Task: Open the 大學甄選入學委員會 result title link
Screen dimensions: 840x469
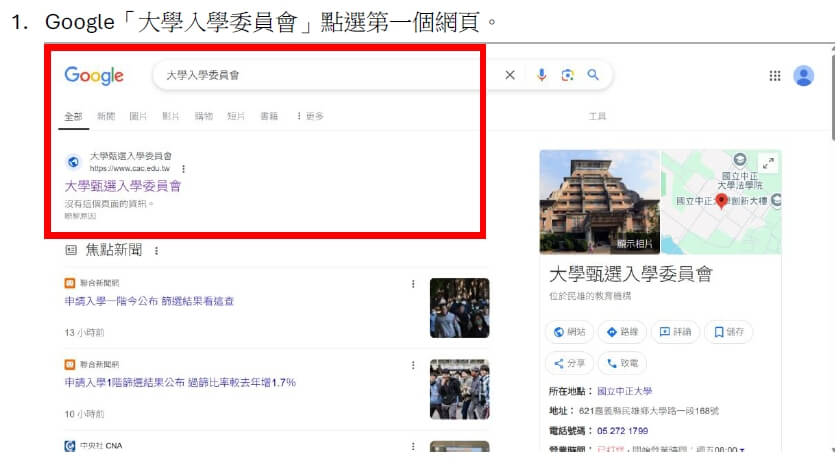Action: (x=123, y=186)
